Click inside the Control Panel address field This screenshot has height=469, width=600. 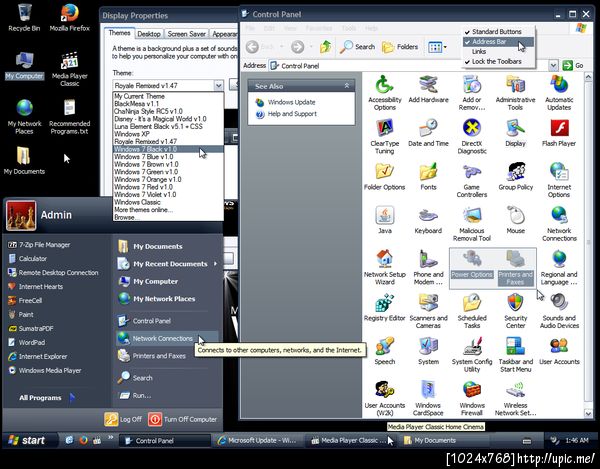pyautogui.click(x=408, y=66)
